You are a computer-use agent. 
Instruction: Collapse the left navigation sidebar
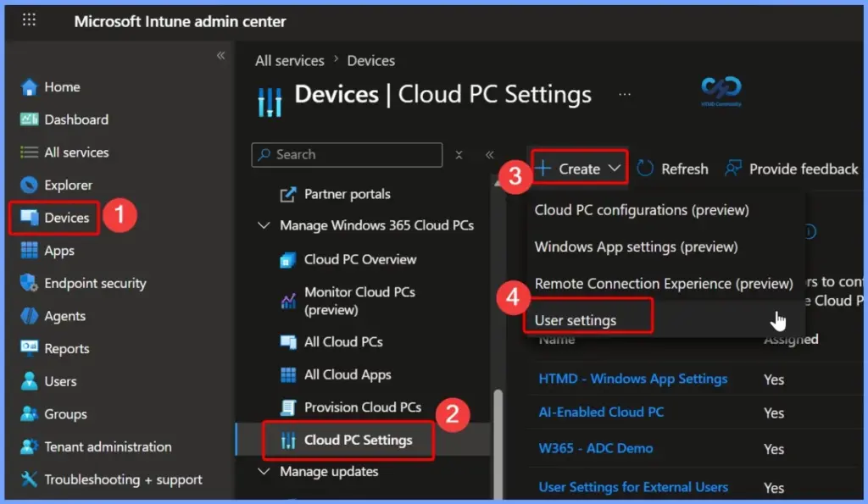(x=221, y=55)
